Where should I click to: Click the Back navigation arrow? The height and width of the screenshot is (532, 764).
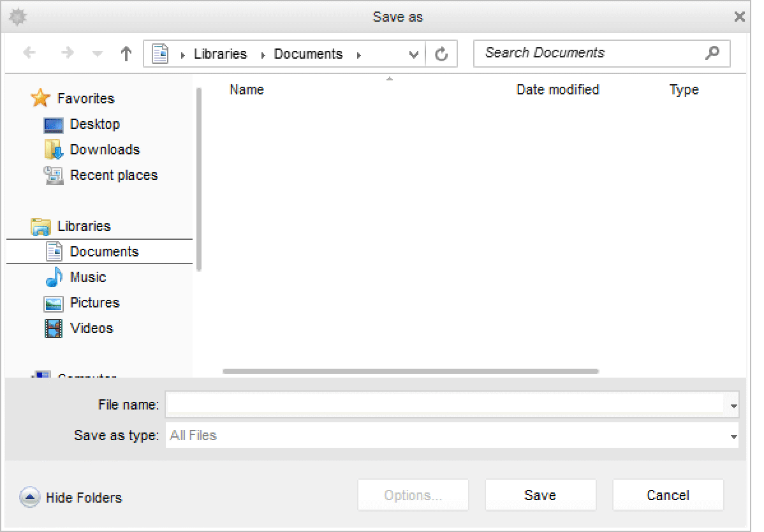pyautogui.click(x=29, y=54)
